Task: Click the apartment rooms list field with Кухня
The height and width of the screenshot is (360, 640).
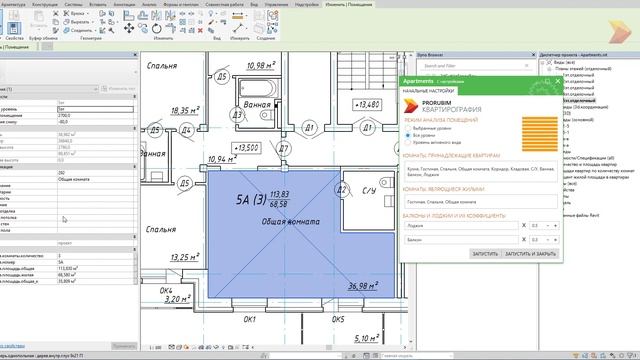Action: [480, 171]
